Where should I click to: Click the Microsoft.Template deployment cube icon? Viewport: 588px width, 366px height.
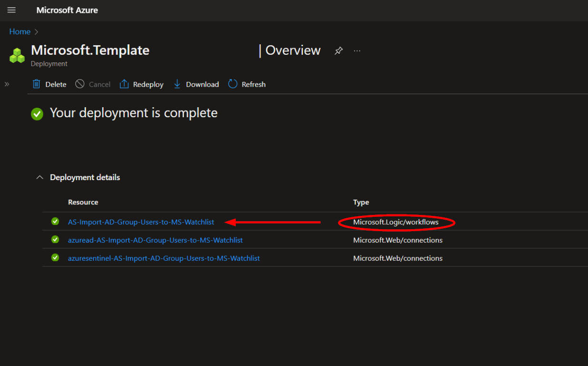point(17,55)
